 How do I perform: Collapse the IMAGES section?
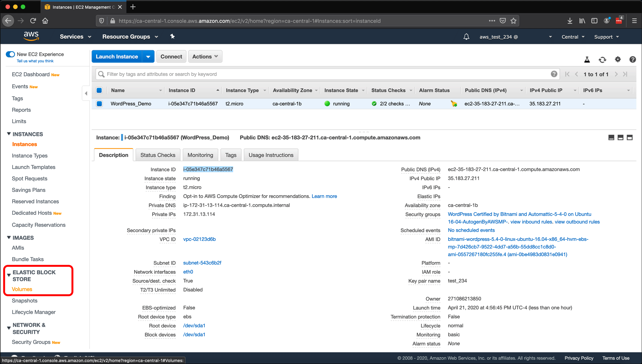click(x=9, y=237)
